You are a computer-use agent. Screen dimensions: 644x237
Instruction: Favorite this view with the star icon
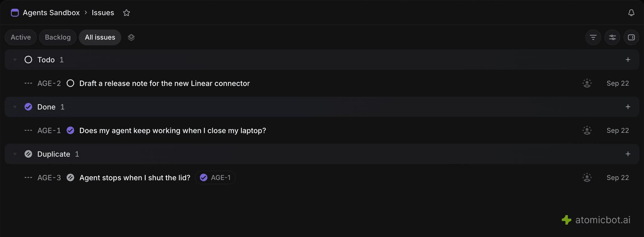(x=126, y=13)
